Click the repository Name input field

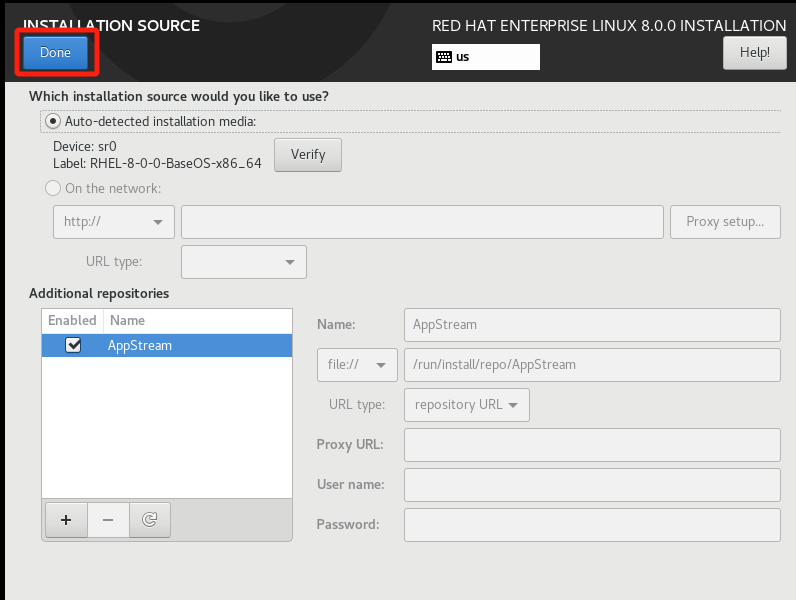point(591,325)
